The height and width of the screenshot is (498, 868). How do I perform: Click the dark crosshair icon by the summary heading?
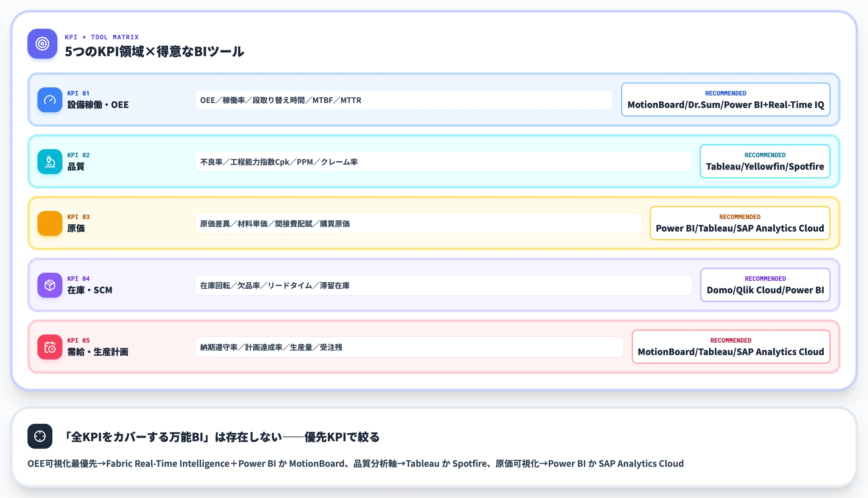(40, 437)
